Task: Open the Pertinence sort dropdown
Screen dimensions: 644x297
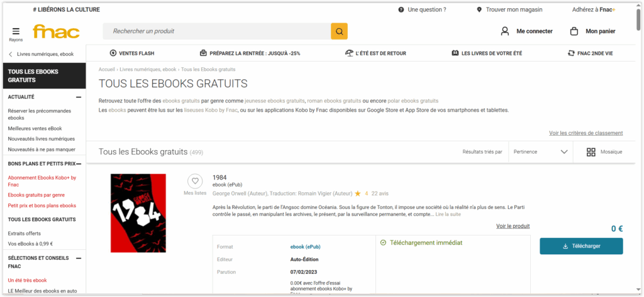Action: coord(540,152)
